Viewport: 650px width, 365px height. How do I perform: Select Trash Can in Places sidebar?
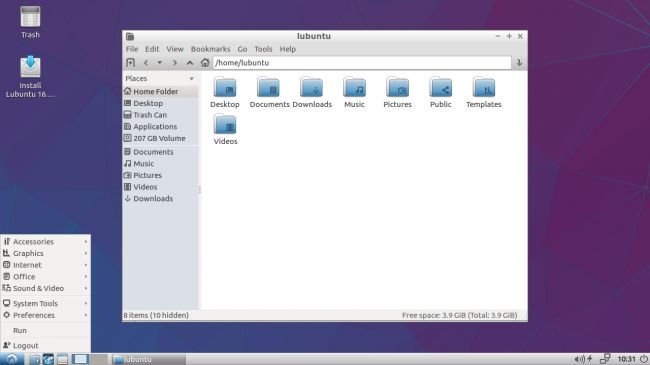point(160,114)
